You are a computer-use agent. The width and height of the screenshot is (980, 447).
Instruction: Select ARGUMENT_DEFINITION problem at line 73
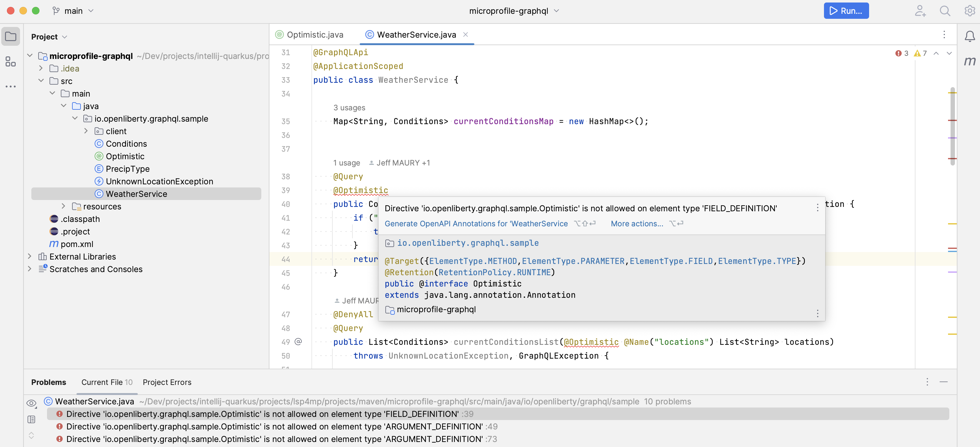[498, 439]
